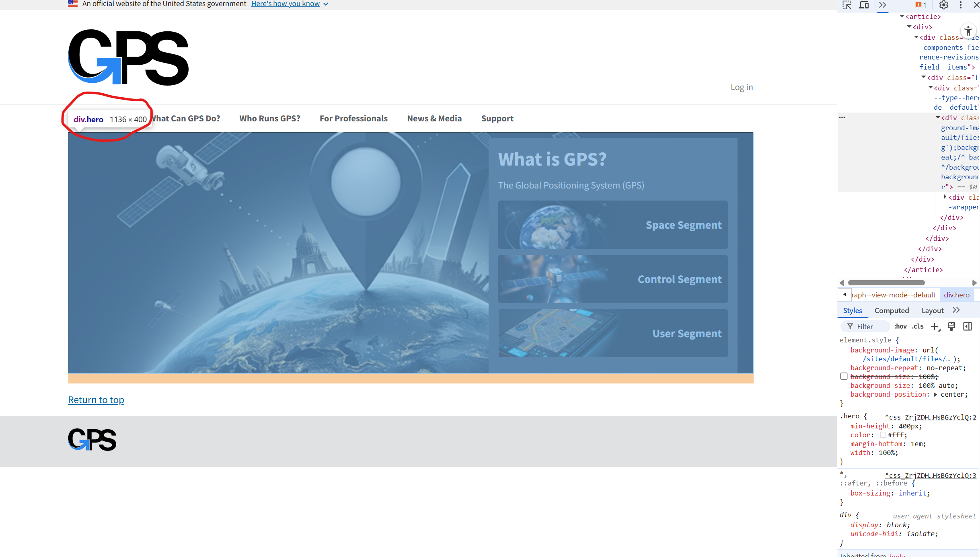This screenshot has width=980, height=557.
Task: Open css source link ending in :3
Action: 931,475
